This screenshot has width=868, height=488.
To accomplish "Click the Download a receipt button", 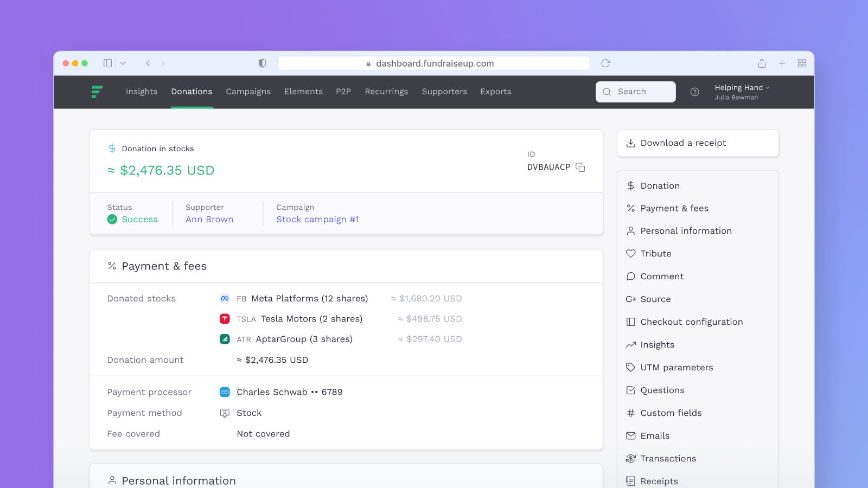I will tap(698, 143).
